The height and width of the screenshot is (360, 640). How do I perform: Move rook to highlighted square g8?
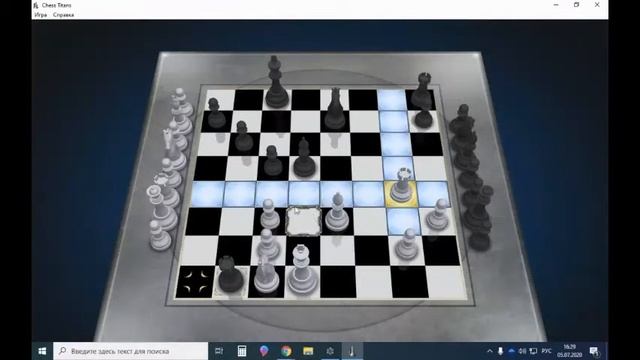coord(391,100)
